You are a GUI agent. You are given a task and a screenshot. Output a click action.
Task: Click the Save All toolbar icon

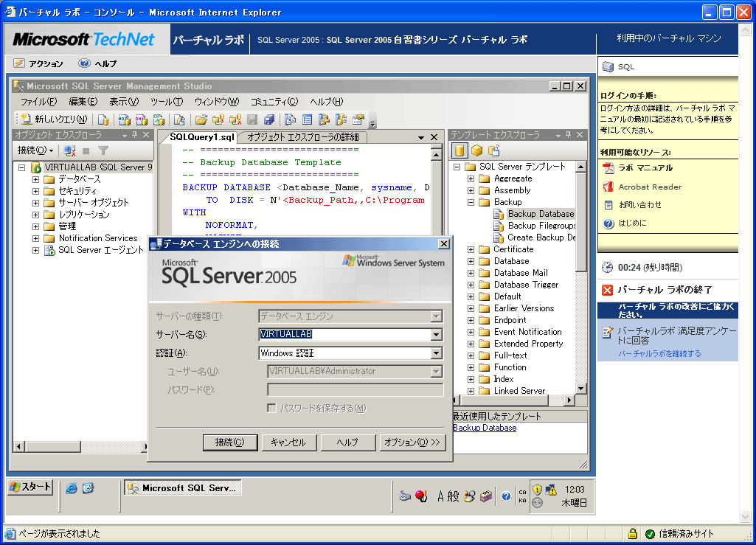[269, 119]
